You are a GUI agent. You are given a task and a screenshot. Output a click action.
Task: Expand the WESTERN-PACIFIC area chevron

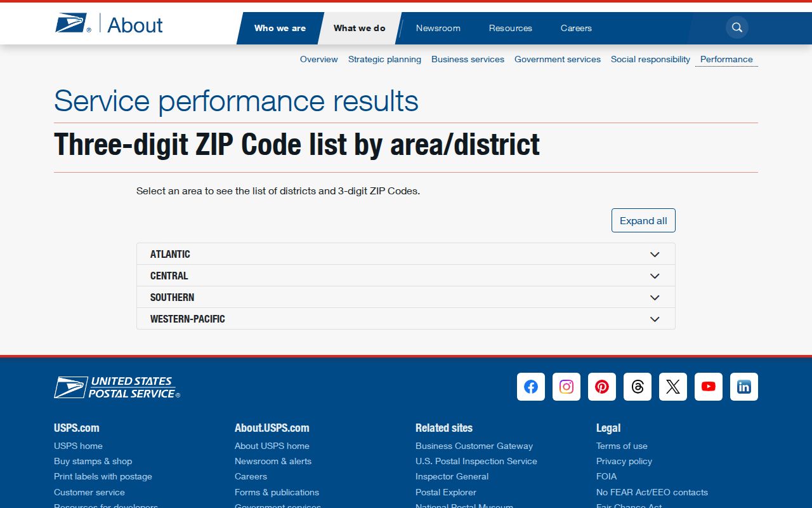pyautogui.click(x=655, y=319)
